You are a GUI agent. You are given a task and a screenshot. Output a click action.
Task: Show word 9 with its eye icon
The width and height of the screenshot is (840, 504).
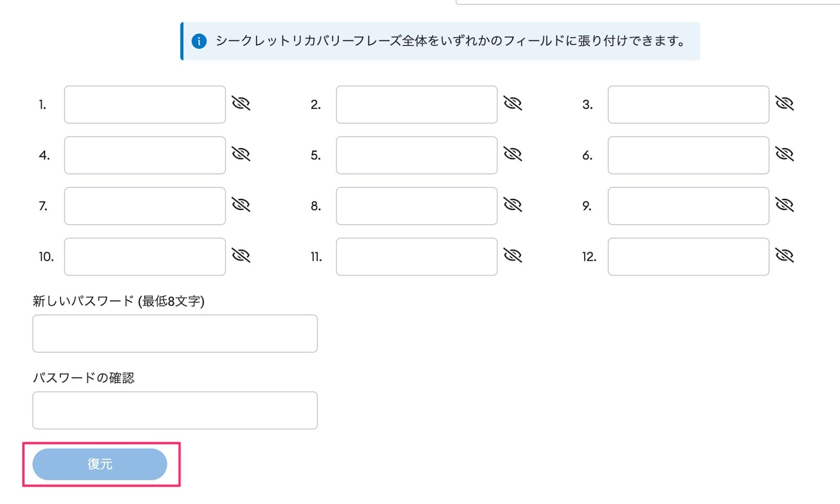click(x=785, y=205)
